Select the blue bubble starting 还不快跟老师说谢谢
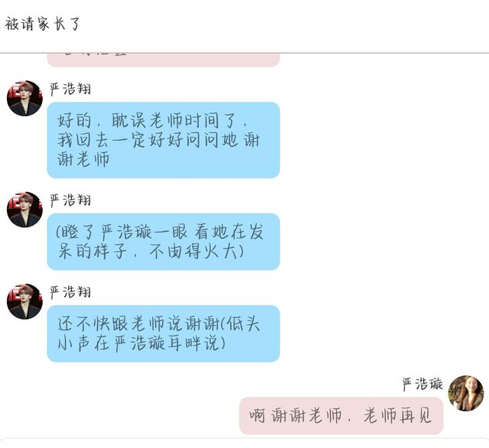This screenshot has width=489, height=448. click(164, 333)
